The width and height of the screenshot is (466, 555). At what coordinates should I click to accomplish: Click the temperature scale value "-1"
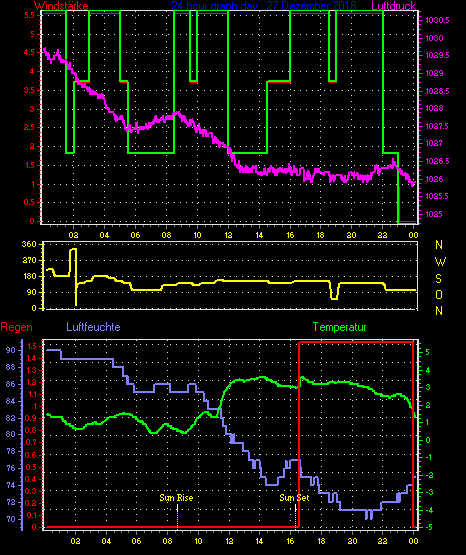tap(428, 458)
